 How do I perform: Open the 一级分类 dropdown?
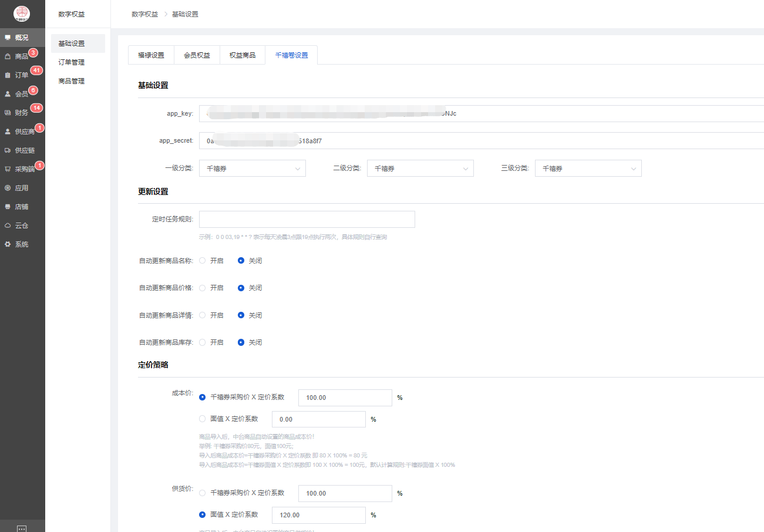[x=253, y=169]
